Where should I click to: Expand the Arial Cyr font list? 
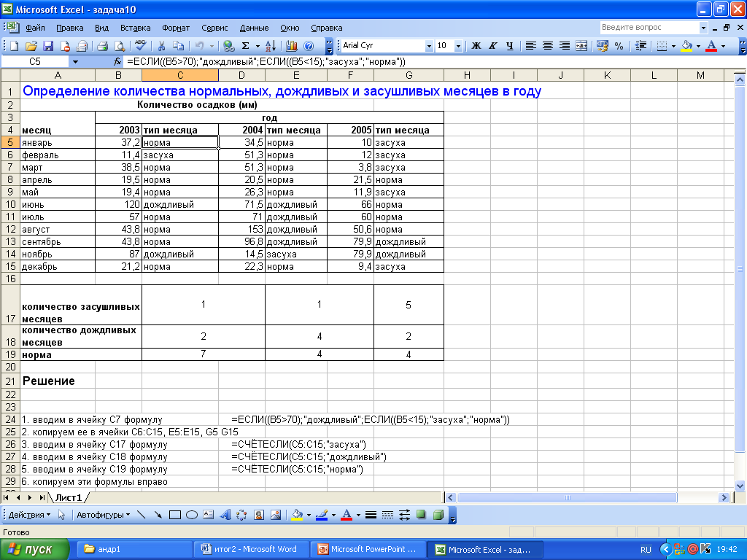click(429, 46)
